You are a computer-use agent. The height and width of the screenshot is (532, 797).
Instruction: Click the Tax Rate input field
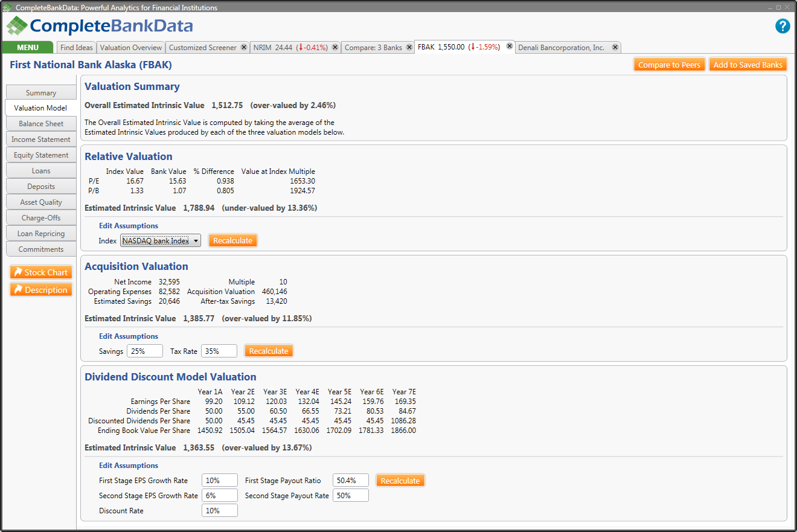pyautogui.click(x=219, y=351)
